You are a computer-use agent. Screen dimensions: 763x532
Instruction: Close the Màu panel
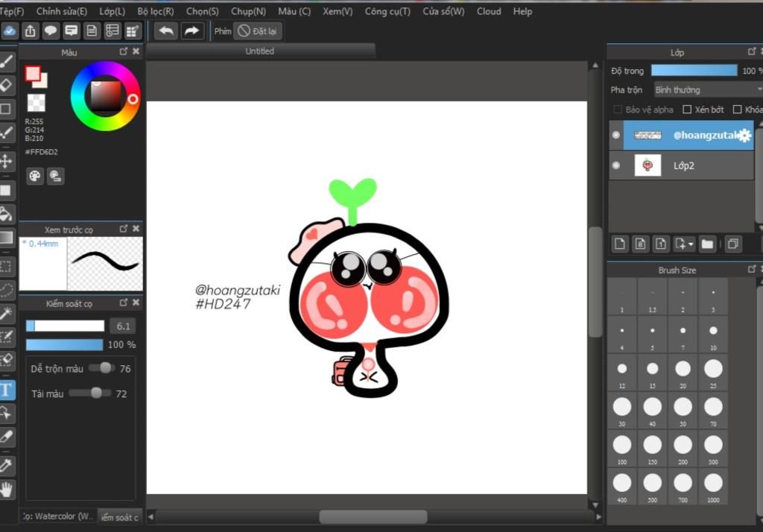click(x=136, y=51)
